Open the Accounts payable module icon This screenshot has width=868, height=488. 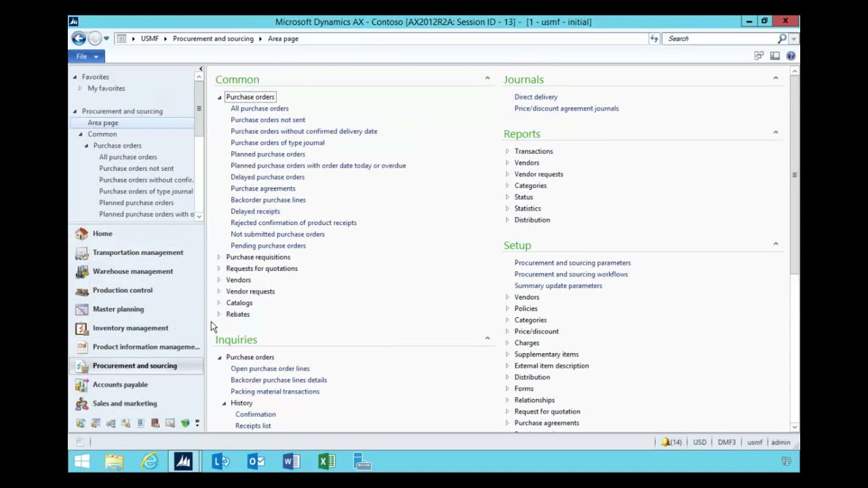[82, 385]
